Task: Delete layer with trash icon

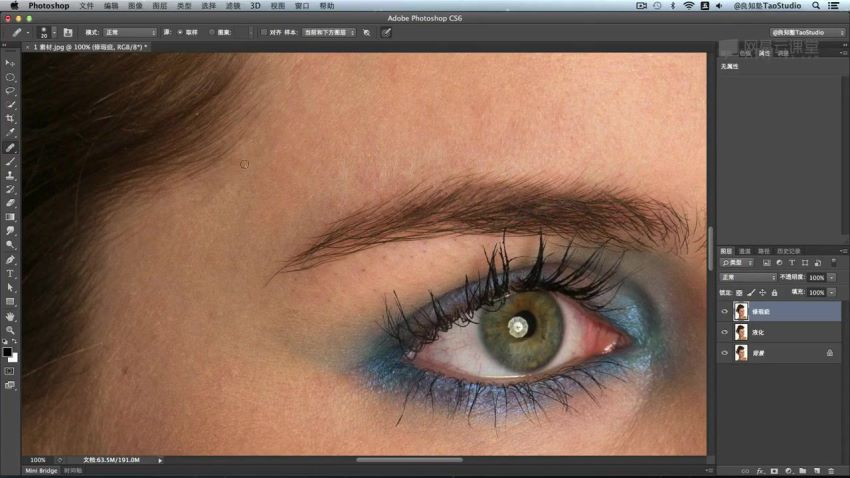Action: (831, 471)
